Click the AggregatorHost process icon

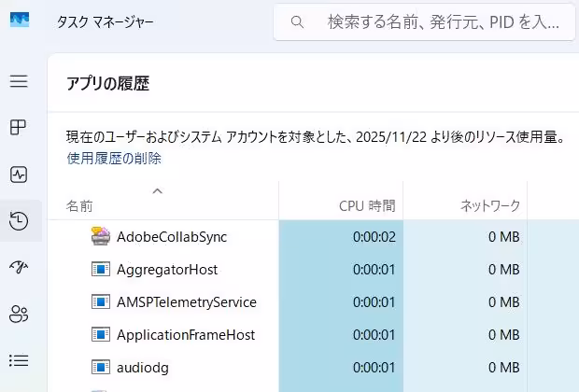pos(101,269)
